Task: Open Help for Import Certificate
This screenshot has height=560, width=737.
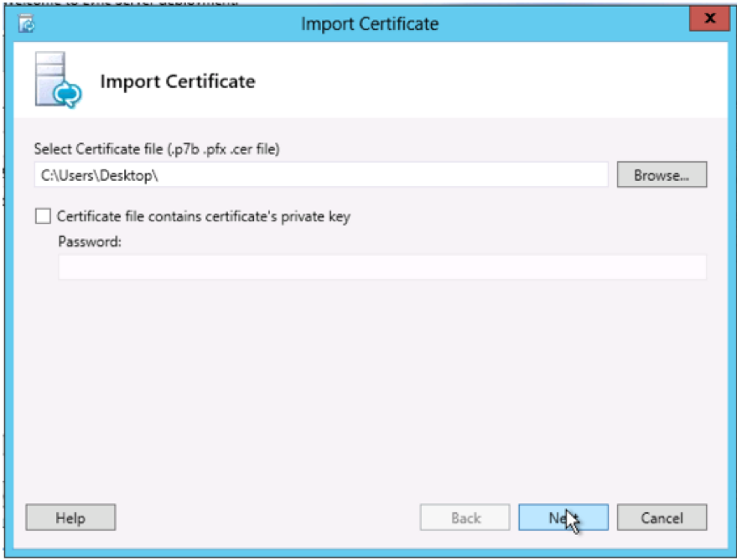Action: tap(70, 518)
